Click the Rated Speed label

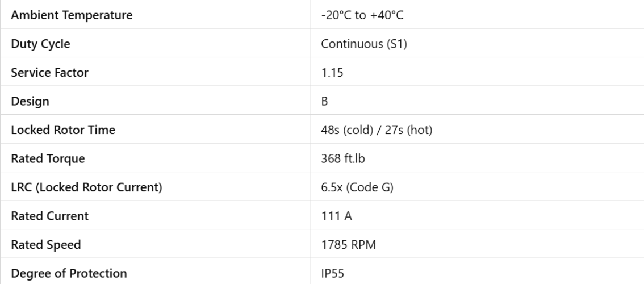46,245
